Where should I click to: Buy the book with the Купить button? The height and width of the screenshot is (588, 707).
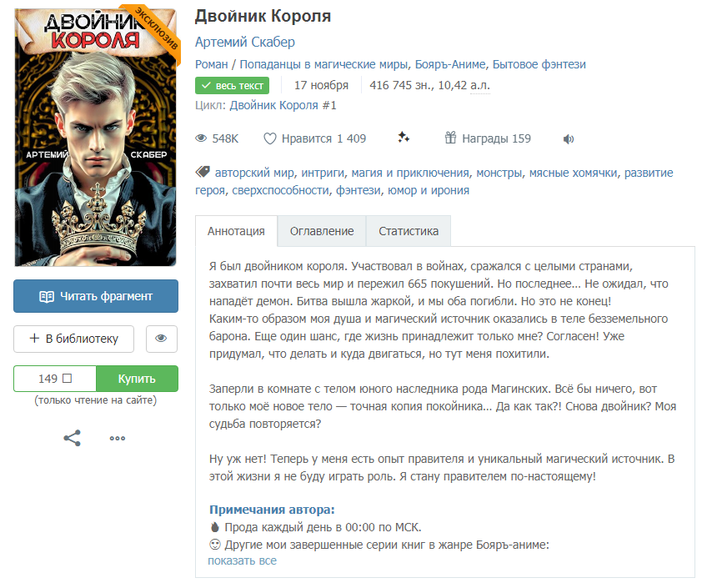click(137, 379)
